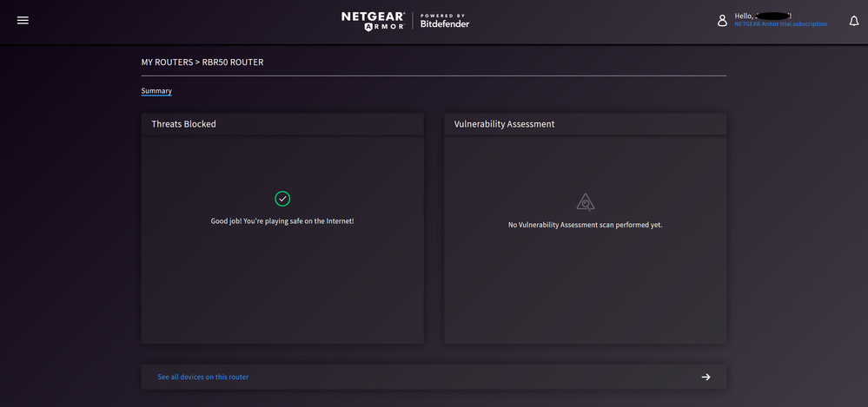Screen dimensions: 868x407
Task: Click RBR50 ROUTER in the breadcrumb
Action: point(233,62)
